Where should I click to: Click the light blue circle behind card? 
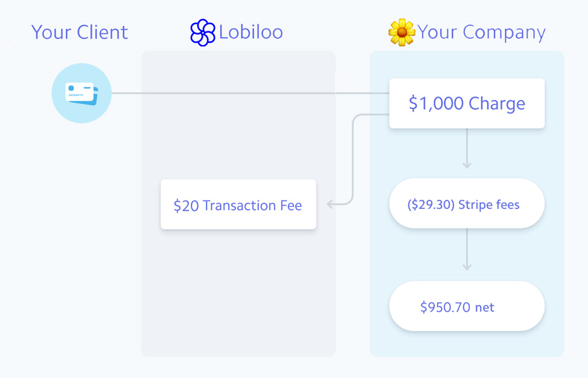click(x=82, y=116)
